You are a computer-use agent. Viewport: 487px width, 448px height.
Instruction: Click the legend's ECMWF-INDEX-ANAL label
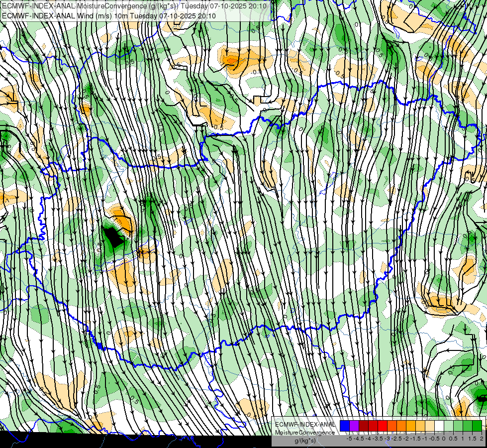pos(305,425)
